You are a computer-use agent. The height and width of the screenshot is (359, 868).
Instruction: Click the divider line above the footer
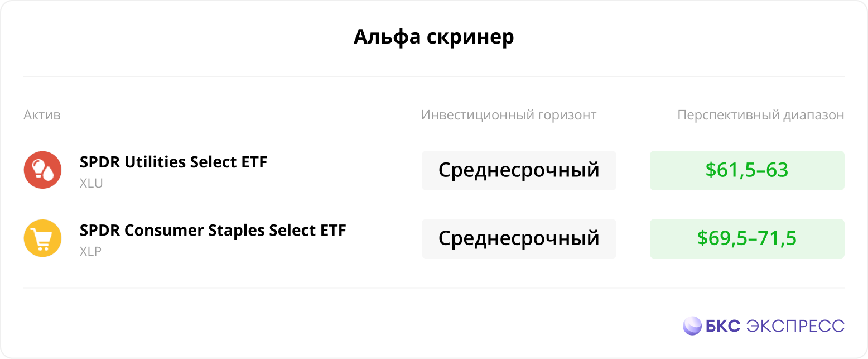tap(434, 288)
